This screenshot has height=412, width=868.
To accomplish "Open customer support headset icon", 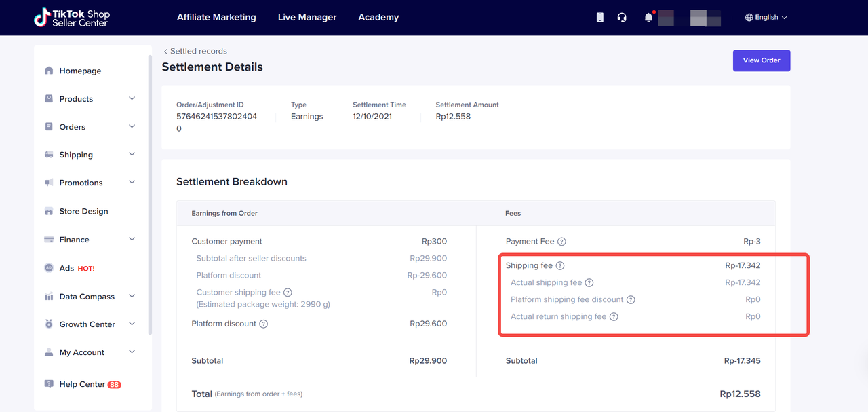I will [x=622, y=18].
